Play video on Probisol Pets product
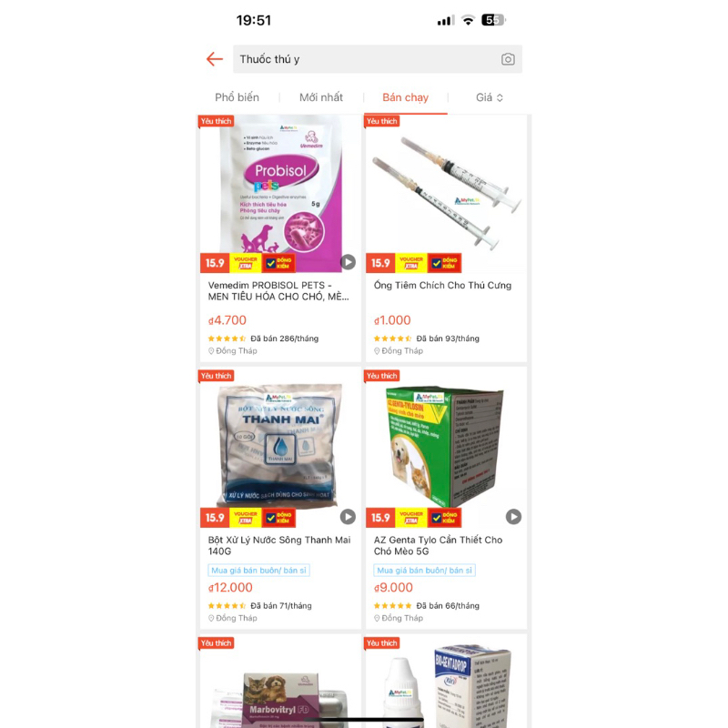Image resolution: width=728 pixels, height=728 pixels. coord(348,262)
